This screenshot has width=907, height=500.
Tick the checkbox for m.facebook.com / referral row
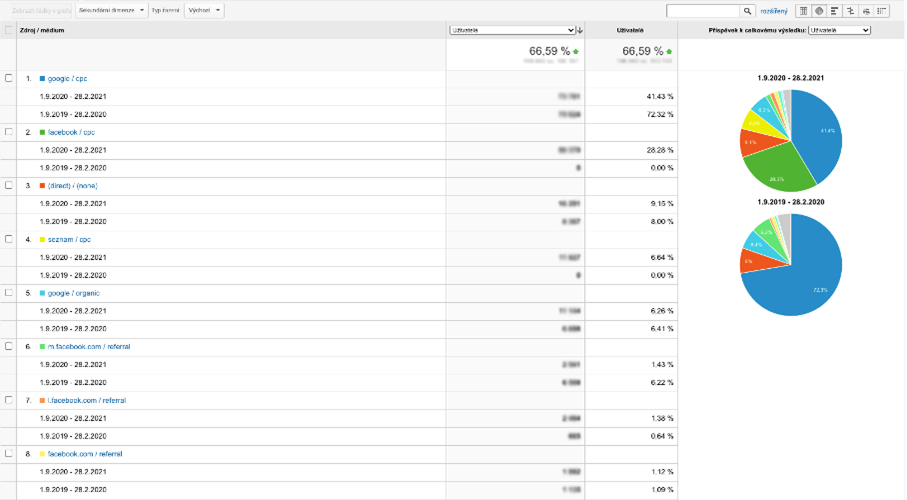9,346
